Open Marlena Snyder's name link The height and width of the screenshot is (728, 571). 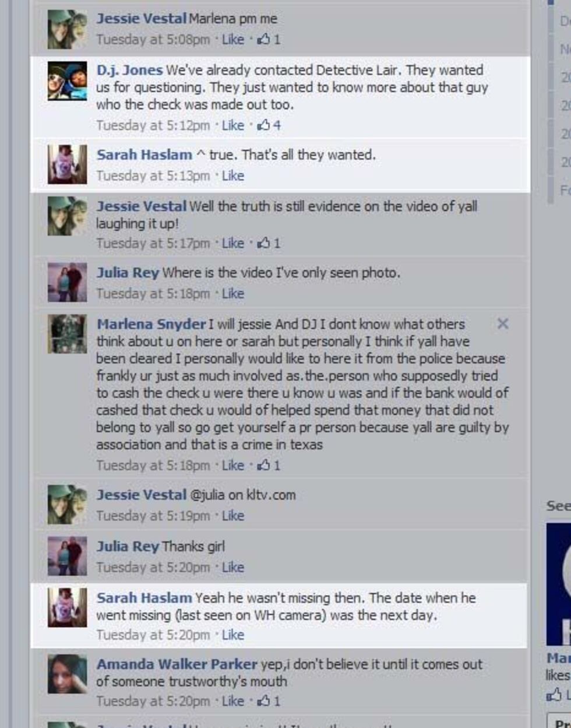pos(151,324)
